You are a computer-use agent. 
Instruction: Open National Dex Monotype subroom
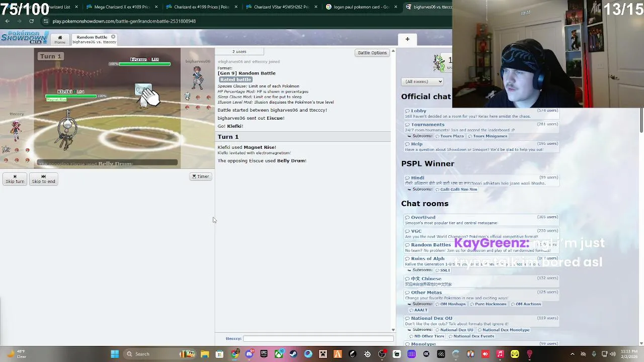point(503,330)
